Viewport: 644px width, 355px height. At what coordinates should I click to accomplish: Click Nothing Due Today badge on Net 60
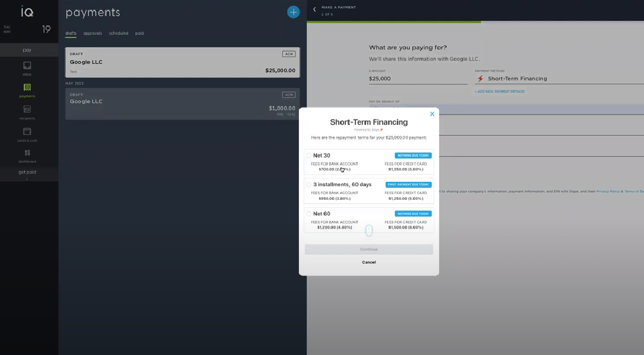coord(413,214)
